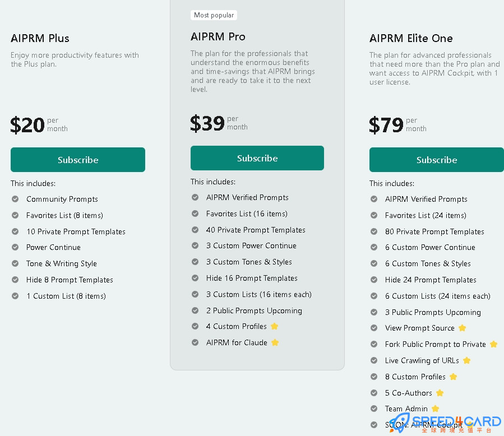The image size is (504, 436).
Task: Subscribe to the AIPRM Pro plan
Action: pos(257,158)
